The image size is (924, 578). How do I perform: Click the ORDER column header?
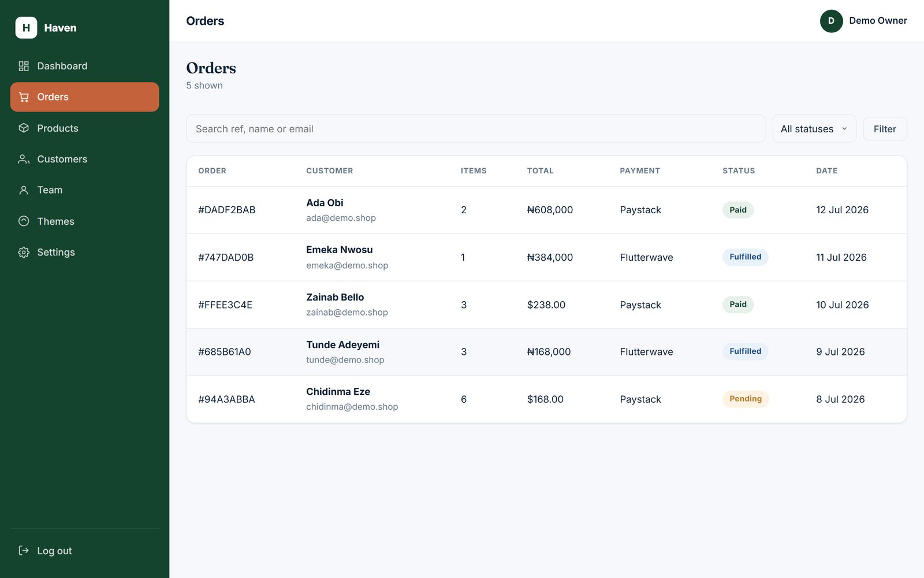pyautogui.click(x=212, y=171)
